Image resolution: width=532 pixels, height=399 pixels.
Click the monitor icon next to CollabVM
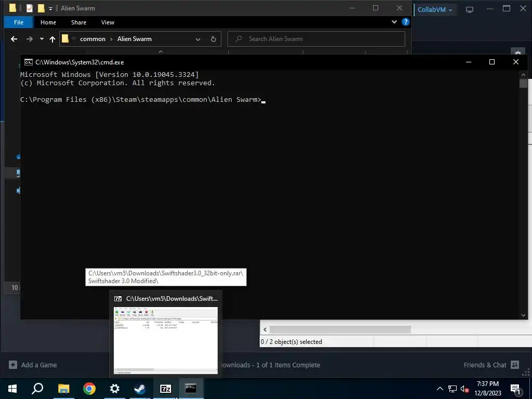(470, 9)
